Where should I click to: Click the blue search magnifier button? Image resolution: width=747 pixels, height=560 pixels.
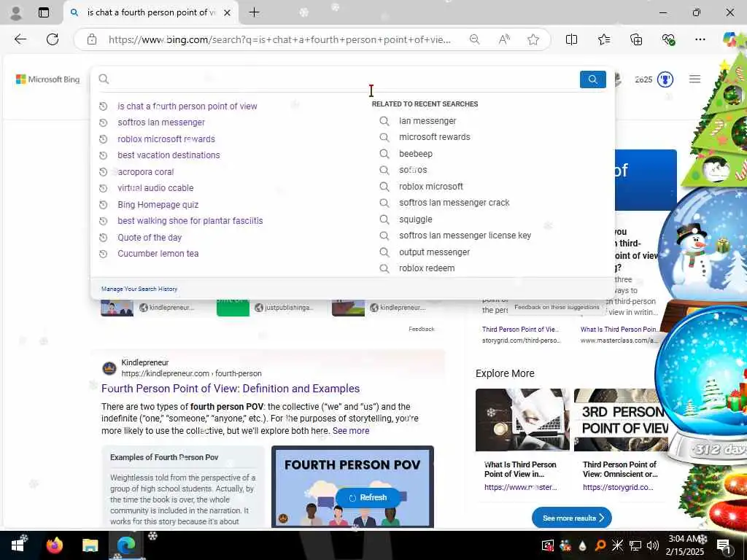[592, 79]
